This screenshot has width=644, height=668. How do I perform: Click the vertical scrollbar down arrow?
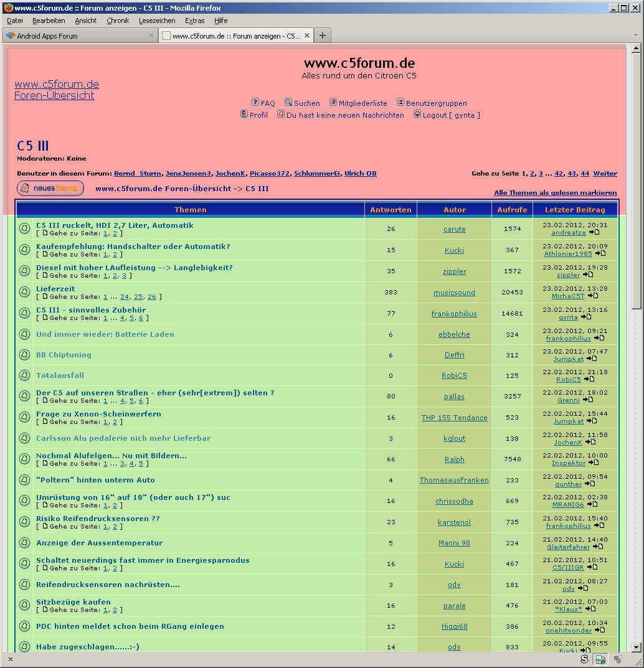636,647
